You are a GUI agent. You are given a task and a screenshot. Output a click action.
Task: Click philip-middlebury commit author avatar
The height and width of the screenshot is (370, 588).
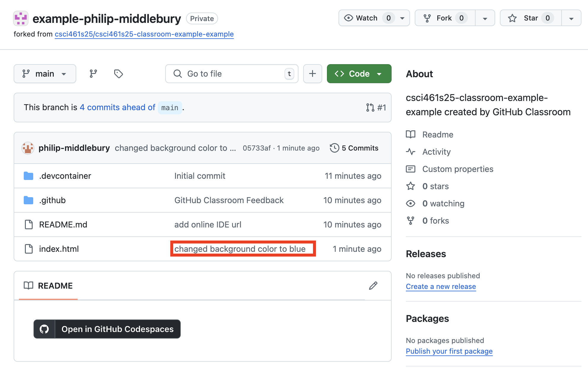(28, 148)
